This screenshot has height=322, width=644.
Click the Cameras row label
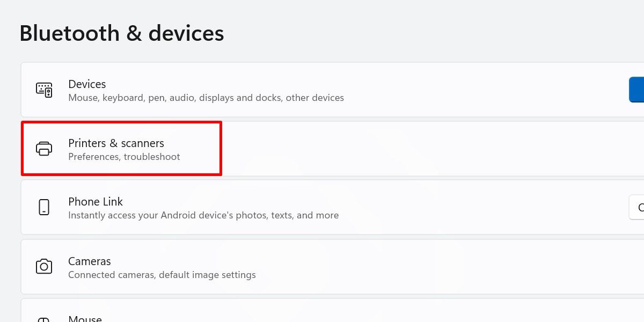(x=89, y=261)
